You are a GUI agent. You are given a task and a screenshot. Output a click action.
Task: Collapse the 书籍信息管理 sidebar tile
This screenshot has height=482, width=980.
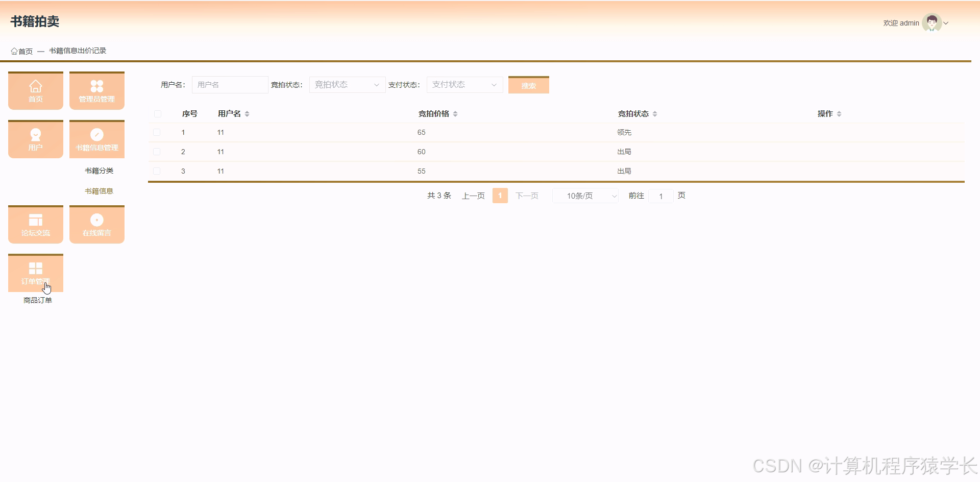97,139
